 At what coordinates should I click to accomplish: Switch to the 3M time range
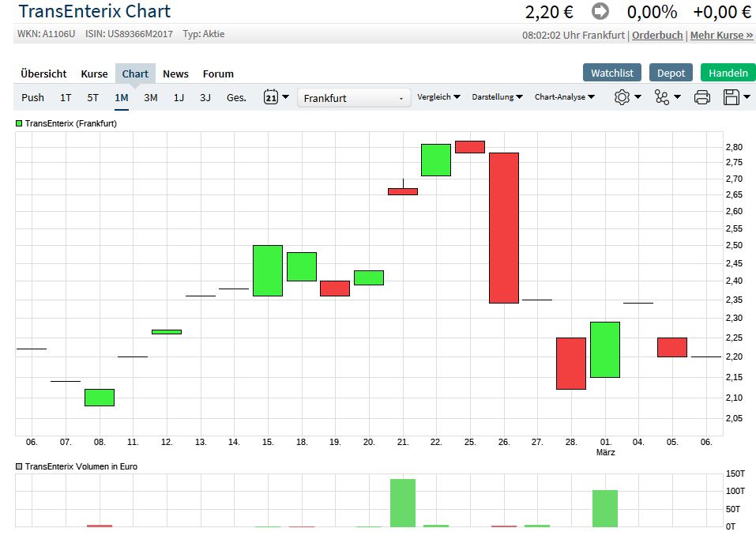tap(150, 97)
